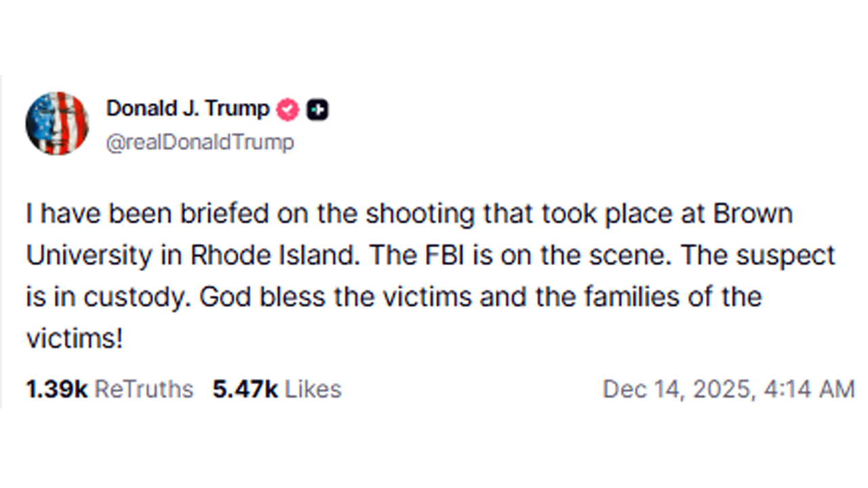Open the 5.47k Likes list

pos(278,389)
